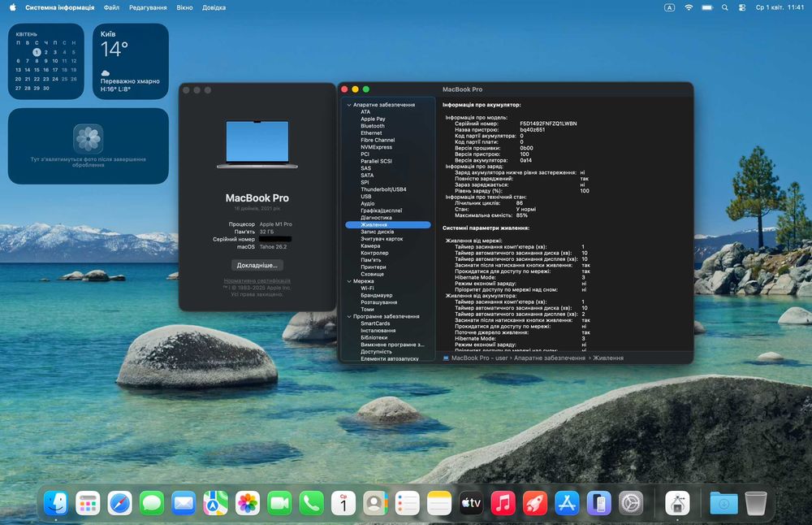Open the Music app in Dock
The width and height of the screenshot is (812, 525).
(503, 503)
